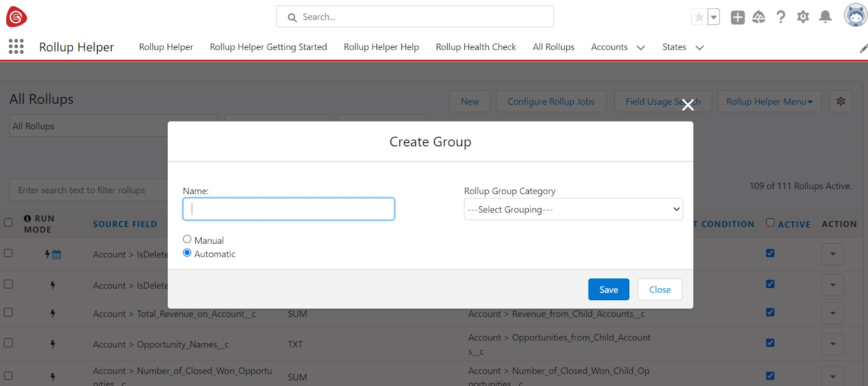The width and height of the screenshot is (868, 386).
Task: Select the Automatic radio option
Action: (x=187, y=253)
